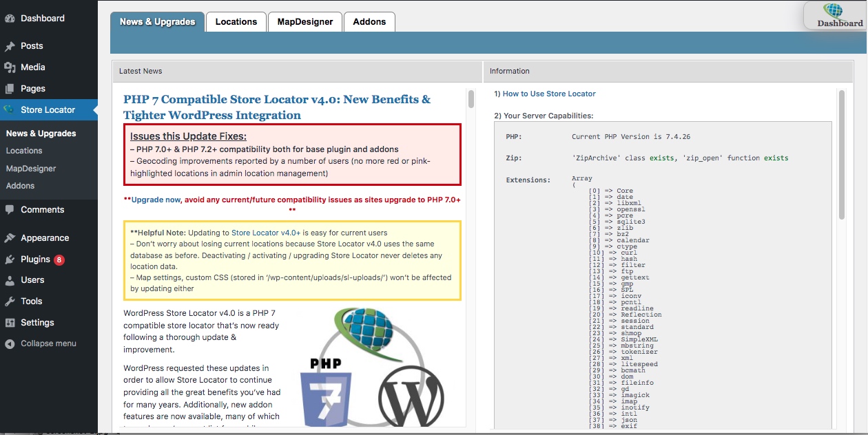Click the Collapse menu arrow icon
The height and width of the screenshot is (435, 868).
click(x=10, y=343)
